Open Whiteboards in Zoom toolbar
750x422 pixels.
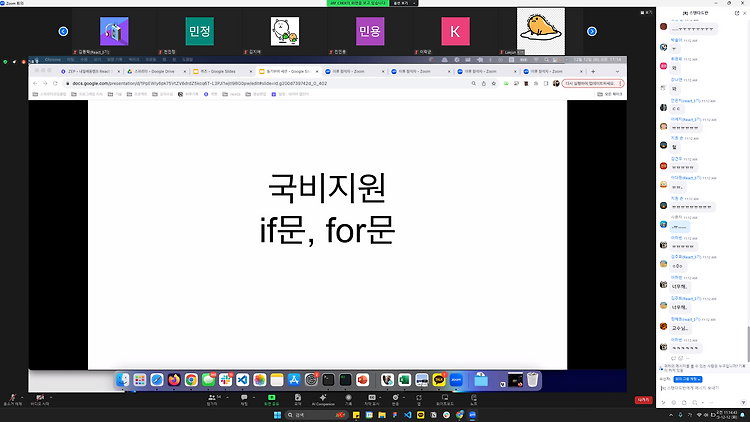pos(445,399)
